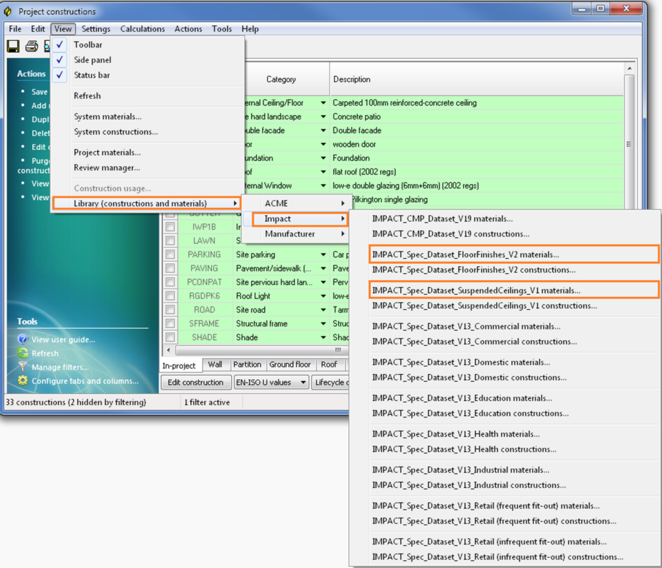
Task: Switch to the Ground floor tab
Action: tap(290, 365)
